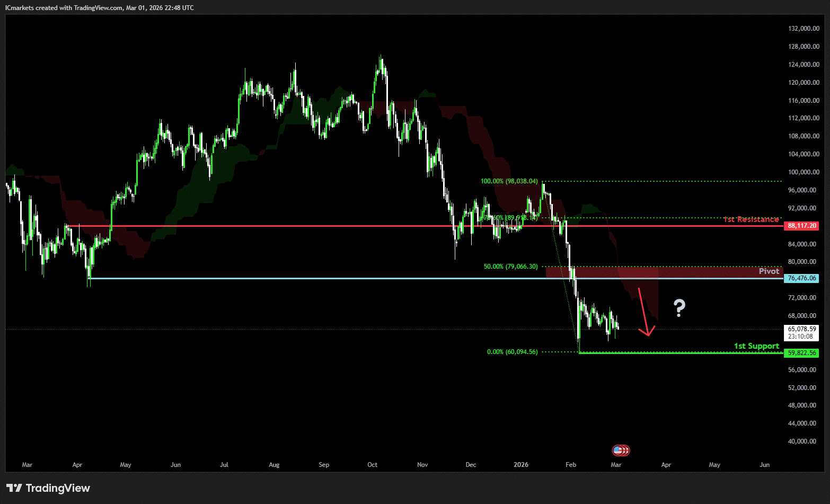Viewport: 830px width, 504px height.
Task: Click 132,000.00 on the price scale
Action: pos(803,29)
